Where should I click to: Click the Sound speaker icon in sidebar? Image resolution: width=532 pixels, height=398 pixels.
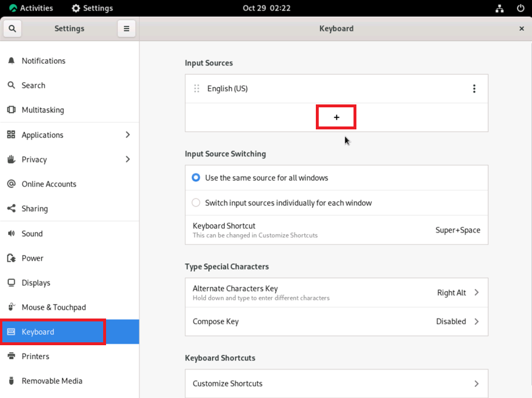(11, 234)
